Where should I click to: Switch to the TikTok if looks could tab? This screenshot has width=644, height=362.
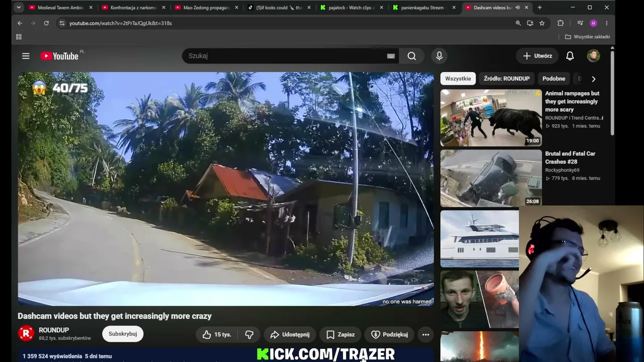click(x=279, y=8)
